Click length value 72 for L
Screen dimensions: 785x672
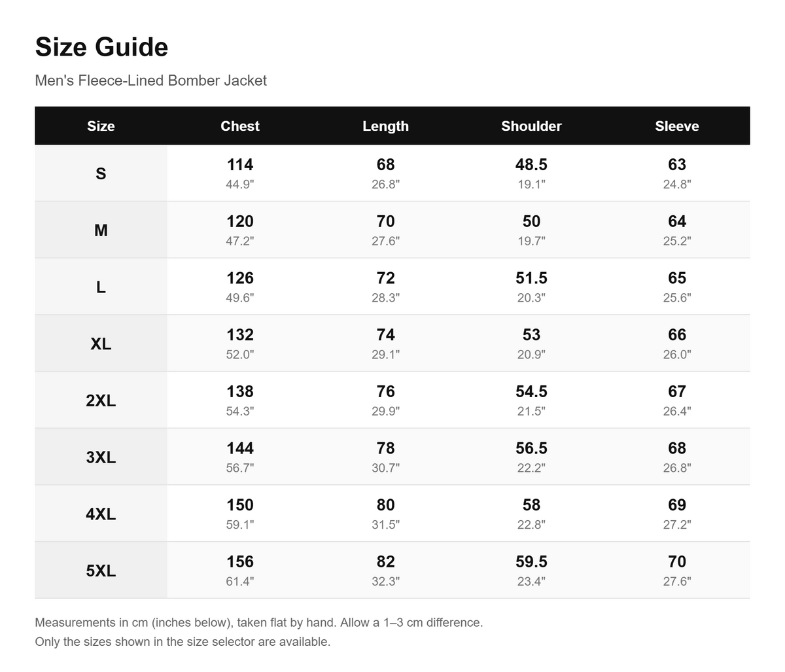point(385,278)
